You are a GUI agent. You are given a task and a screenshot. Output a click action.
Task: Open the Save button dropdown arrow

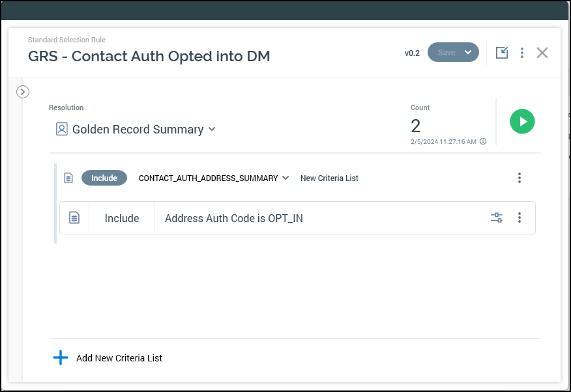(468, 53)
